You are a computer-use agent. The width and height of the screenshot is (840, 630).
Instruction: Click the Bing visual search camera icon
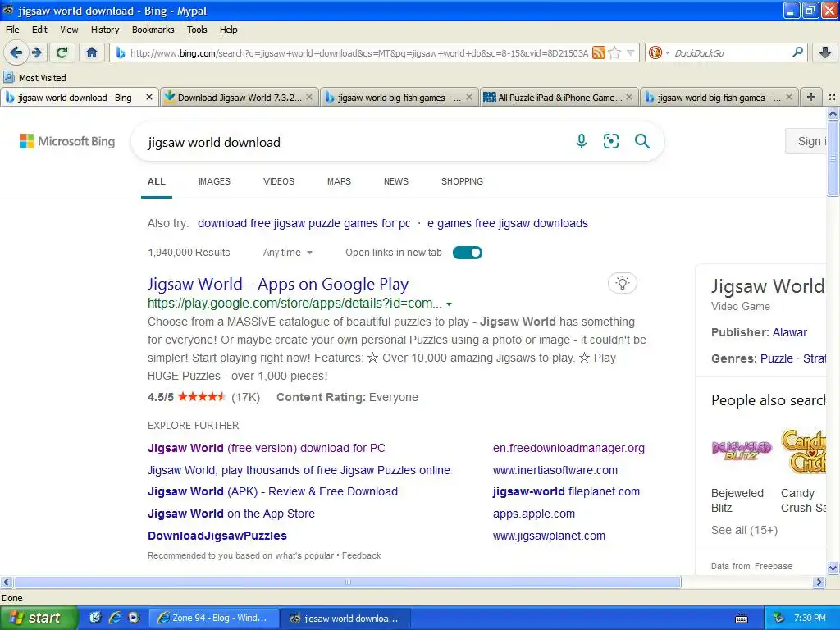(x=610, y=141)
